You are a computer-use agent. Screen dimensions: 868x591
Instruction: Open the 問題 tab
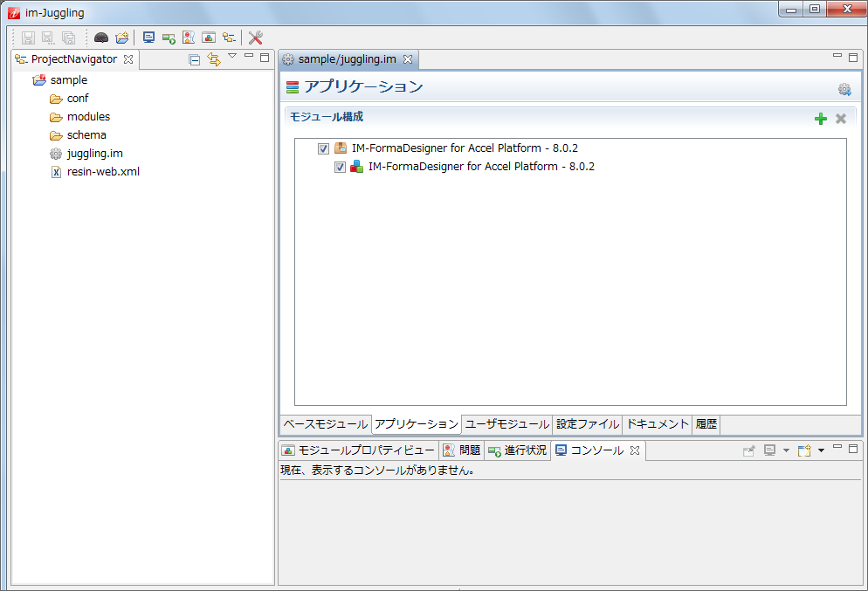[462, 450]
